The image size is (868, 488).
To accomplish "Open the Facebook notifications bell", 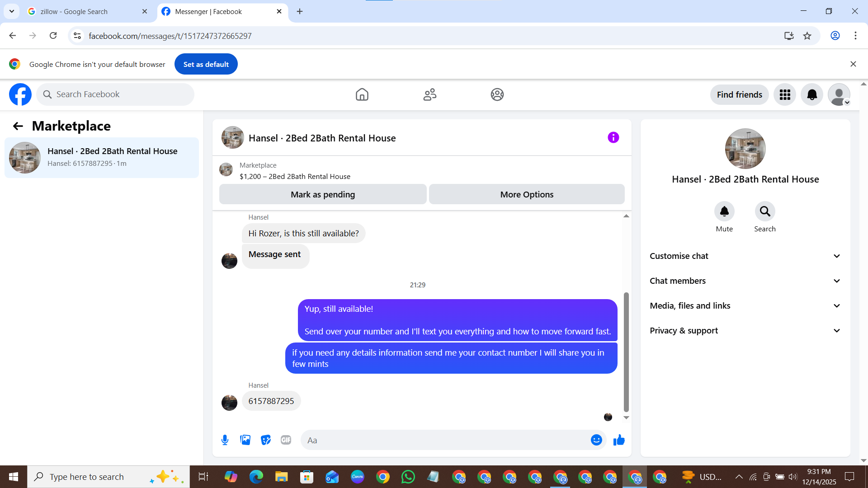I will coord(812,94).
